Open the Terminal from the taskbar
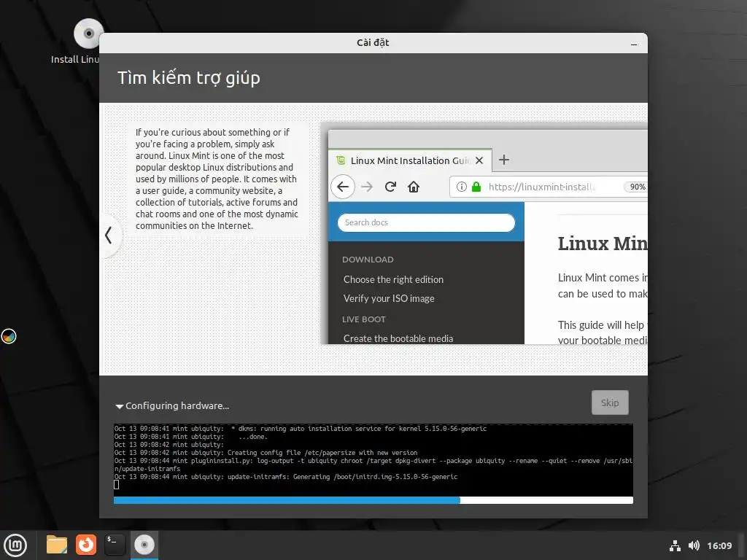Screen dimensions: 747x560 [115, 545]
